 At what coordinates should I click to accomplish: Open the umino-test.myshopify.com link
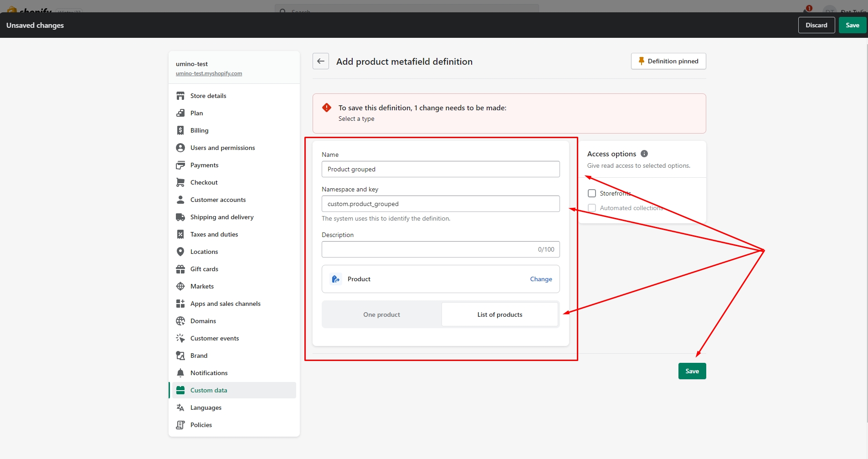209,73
